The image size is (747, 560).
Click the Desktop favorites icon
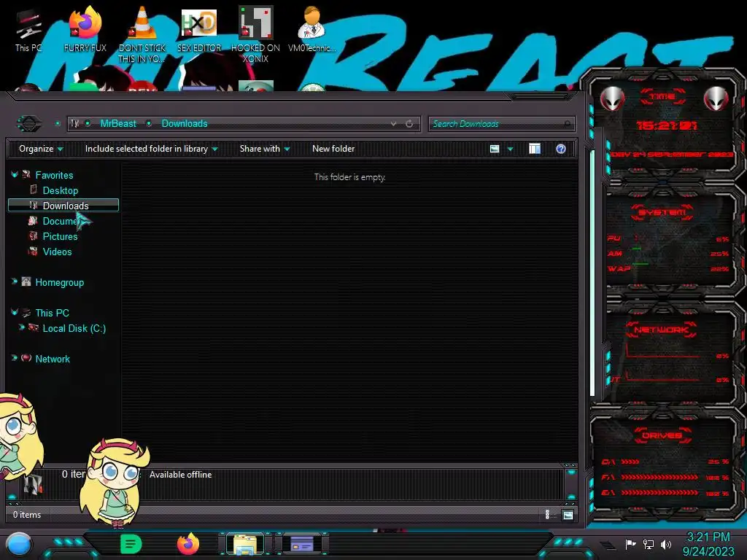[34, 190]
